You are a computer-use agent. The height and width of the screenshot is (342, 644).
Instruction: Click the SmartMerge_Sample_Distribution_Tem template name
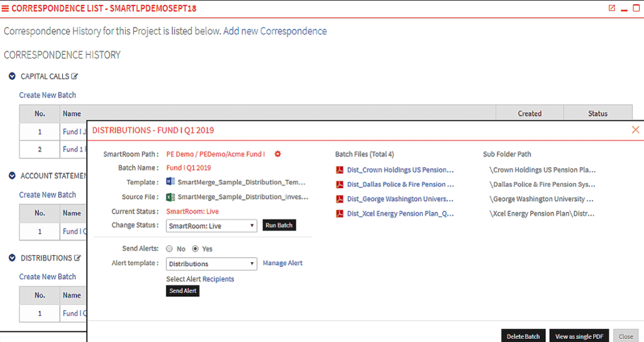tap(241, 182)
